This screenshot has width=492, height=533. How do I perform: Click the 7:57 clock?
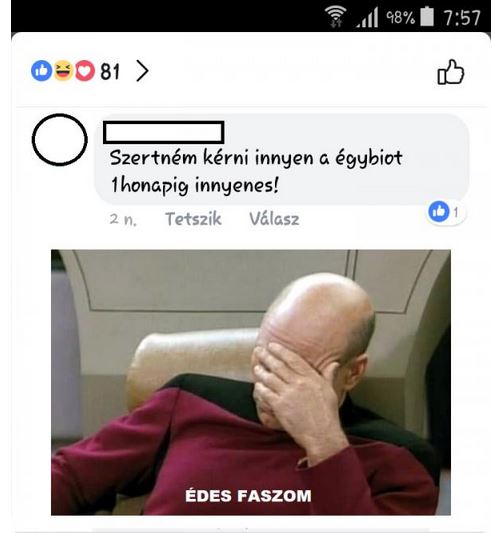pyautogui.click(x=462, y=17)
